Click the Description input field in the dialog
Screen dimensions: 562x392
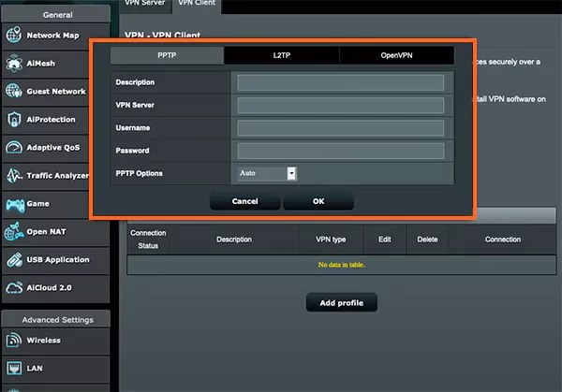tap(341, 82)
